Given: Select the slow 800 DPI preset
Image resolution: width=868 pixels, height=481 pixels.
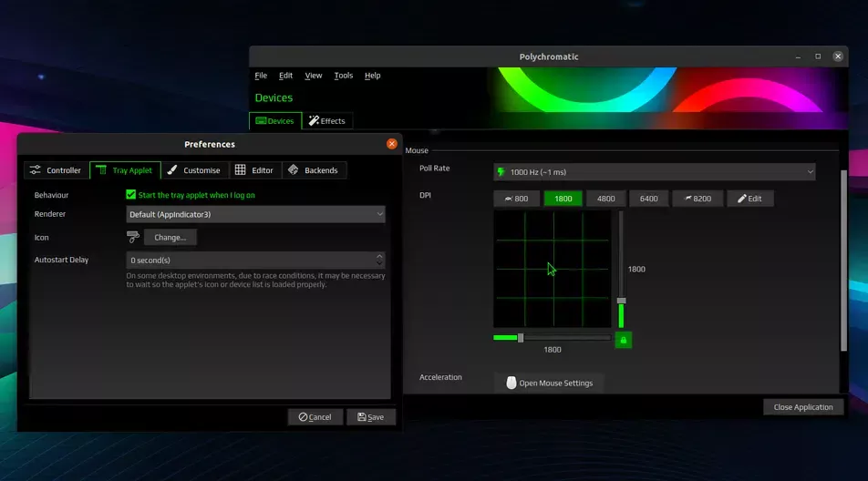Looking at the screenshot, I should (x=515, y=199).
